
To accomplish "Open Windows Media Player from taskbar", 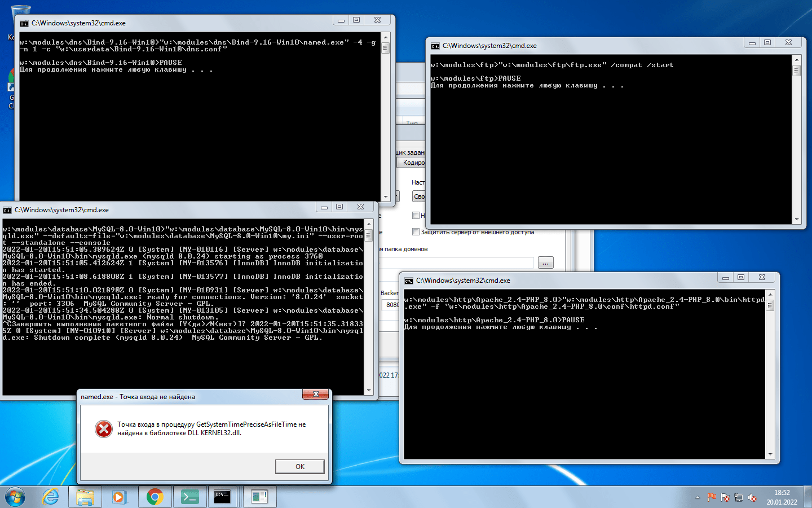I will 119,497.
